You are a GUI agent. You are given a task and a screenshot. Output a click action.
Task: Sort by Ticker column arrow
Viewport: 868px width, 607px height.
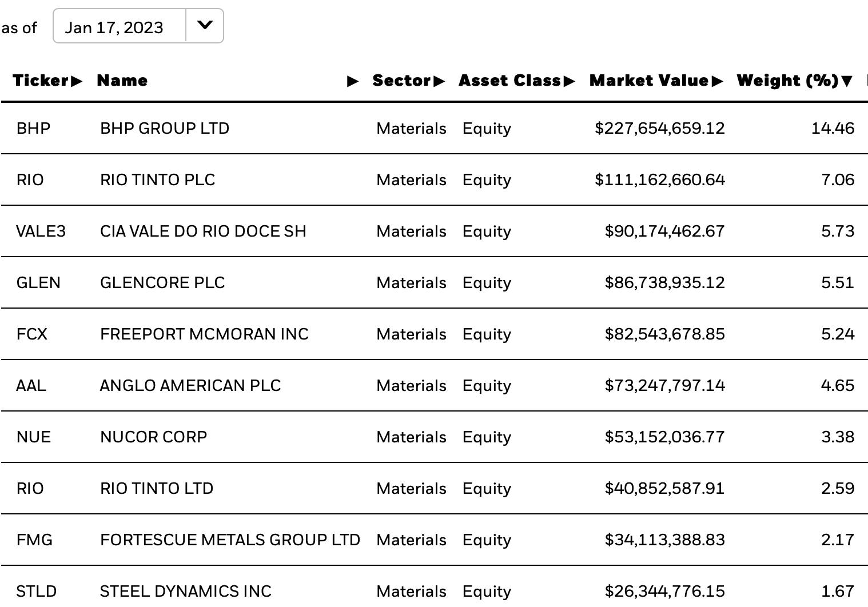point(77,81)
